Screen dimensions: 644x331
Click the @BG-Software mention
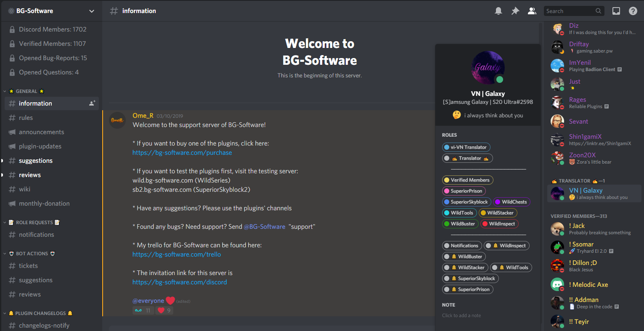click(x=265, y=227)
